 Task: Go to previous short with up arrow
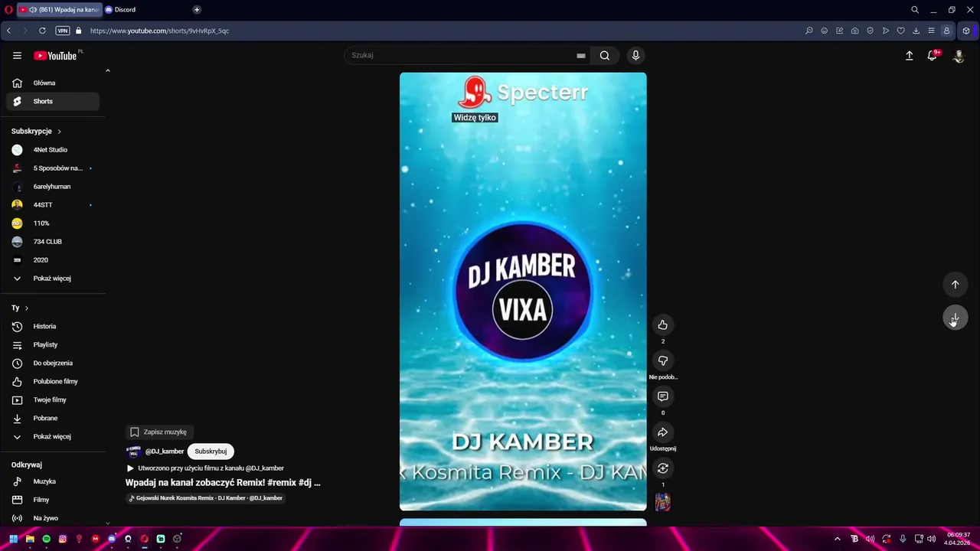[955, 285]
